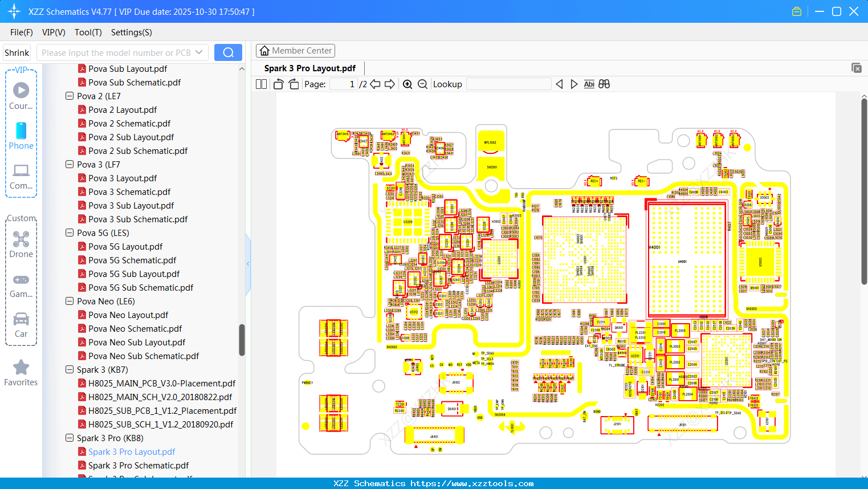The width and height of the screenshot is (868, 489).
Task: Collapse the Pova 5G (LES) group
Action: pos(69,233)
